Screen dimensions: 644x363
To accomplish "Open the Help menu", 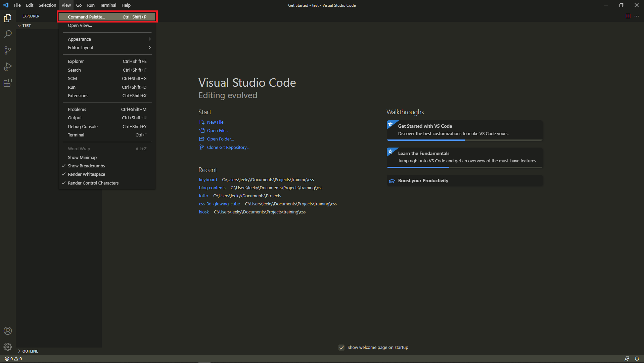I will (x=126, y=5).
